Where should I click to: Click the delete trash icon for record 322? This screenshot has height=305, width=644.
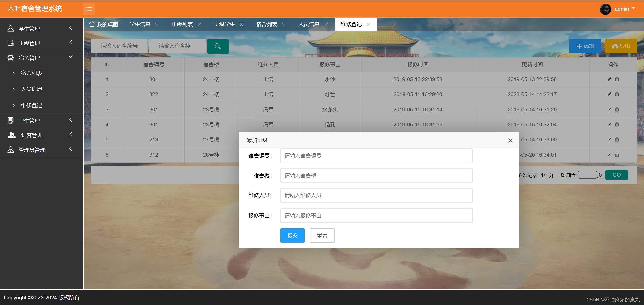(x=617, y=94)
